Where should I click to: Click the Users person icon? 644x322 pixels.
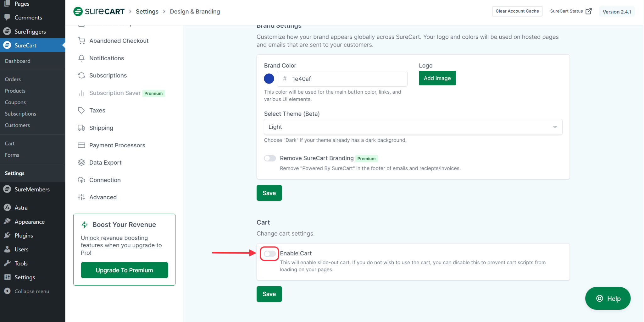7,249
